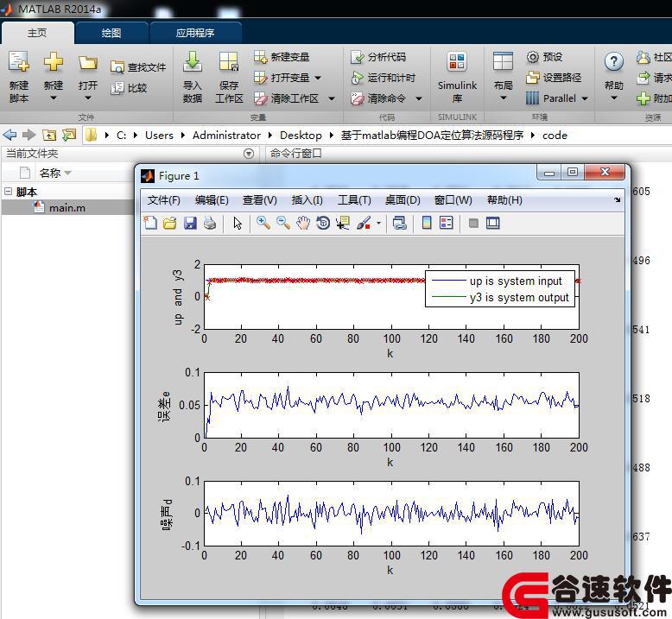Open Desktop (桌面) menu in Figure 1
672x619 pixels.
tap(403, 200)
